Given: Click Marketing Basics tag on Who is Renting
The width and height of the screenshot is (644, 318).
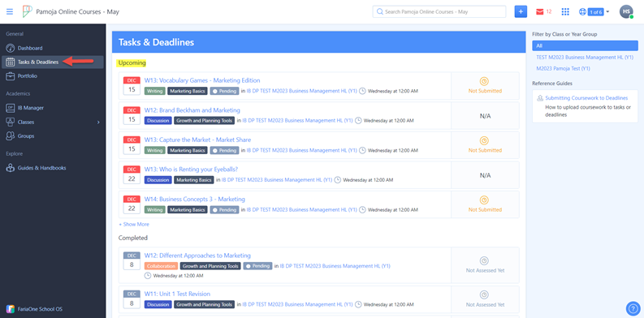Looking at the screenshot, I should (x=194, y=180).
